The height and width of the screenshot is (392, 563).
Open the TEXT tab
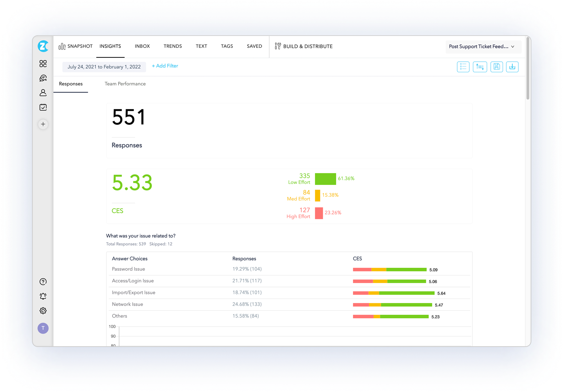[x=201, y=46]
